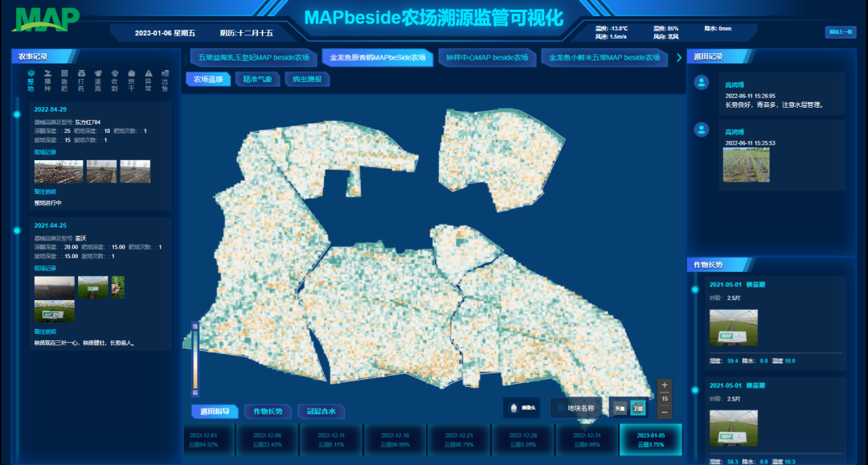Select the 巡田指导 layer button

(x=215, y=411)
